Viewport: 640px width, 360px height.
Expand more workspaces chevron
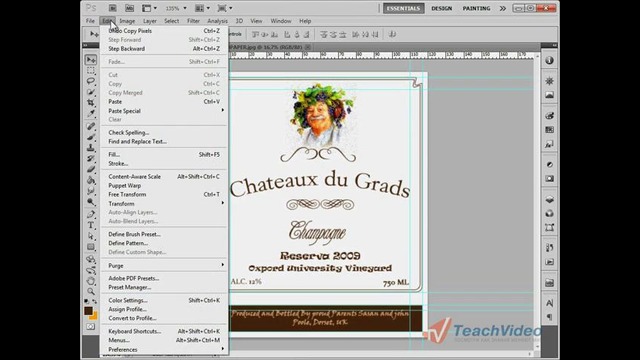pos(502,8)
